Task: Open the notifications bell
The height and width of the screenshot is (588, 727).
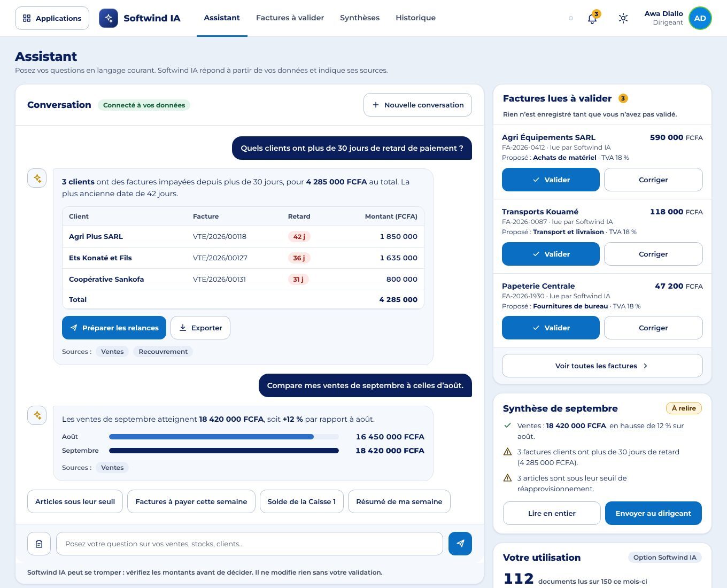Action: 592,18
